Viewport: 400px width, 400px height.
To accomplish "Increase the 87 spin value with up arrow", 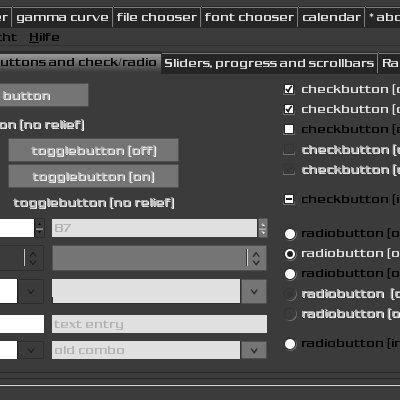I will (x=263, y=224).
